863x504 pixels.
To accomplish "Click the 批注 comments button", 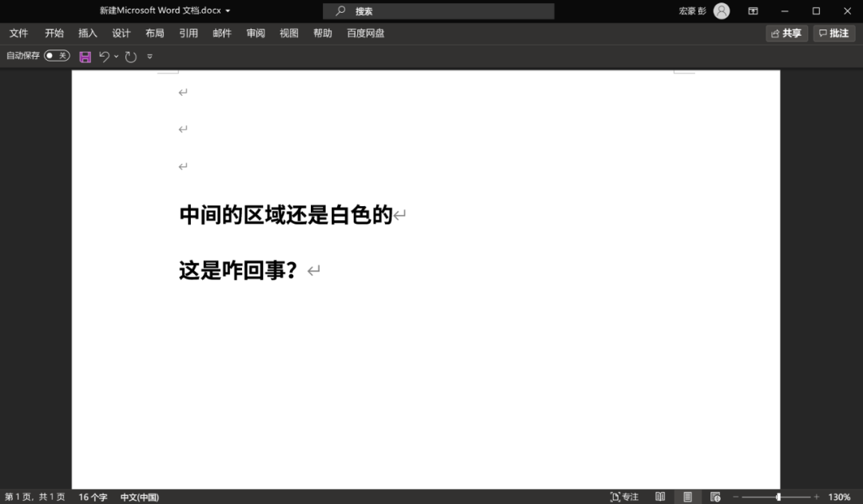I will [833, 34].
